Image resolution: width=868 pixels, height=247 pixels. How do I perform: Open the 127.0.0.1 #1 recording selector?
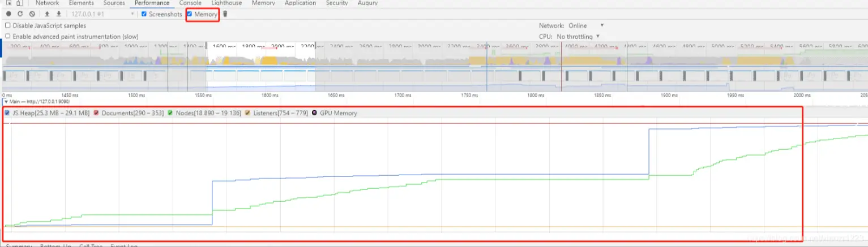(102, 14)
